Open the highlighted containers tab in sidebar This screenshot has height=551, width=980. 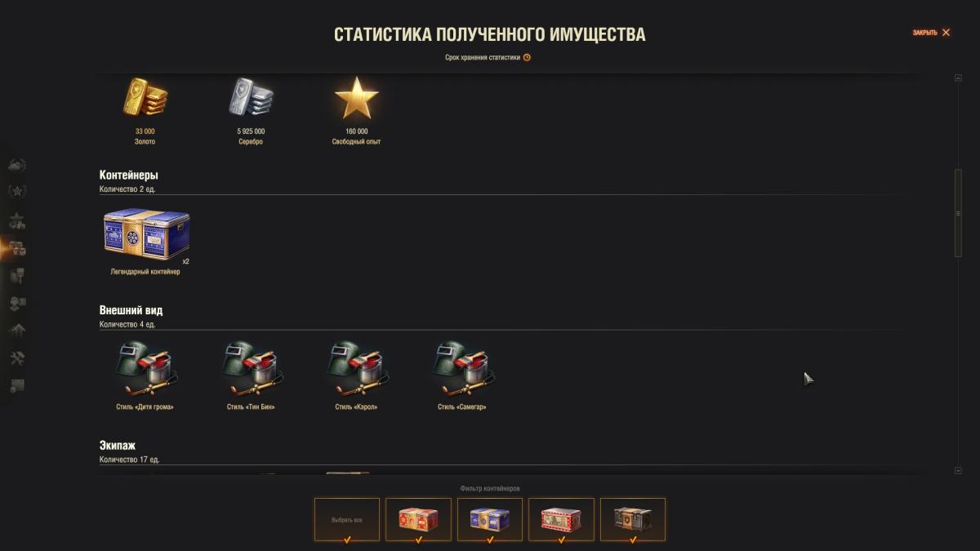pyautogui.click(x=17, y=249)
